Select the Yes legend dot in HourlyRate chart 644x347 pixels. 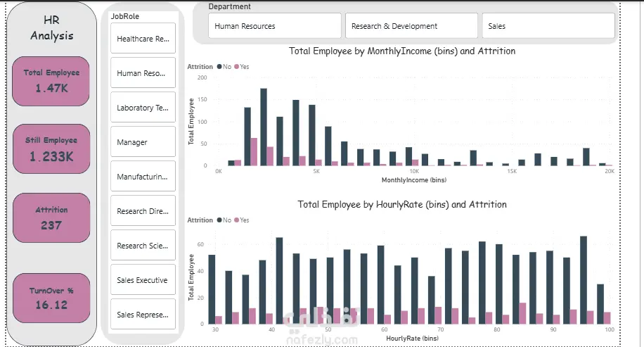point(238,220)
